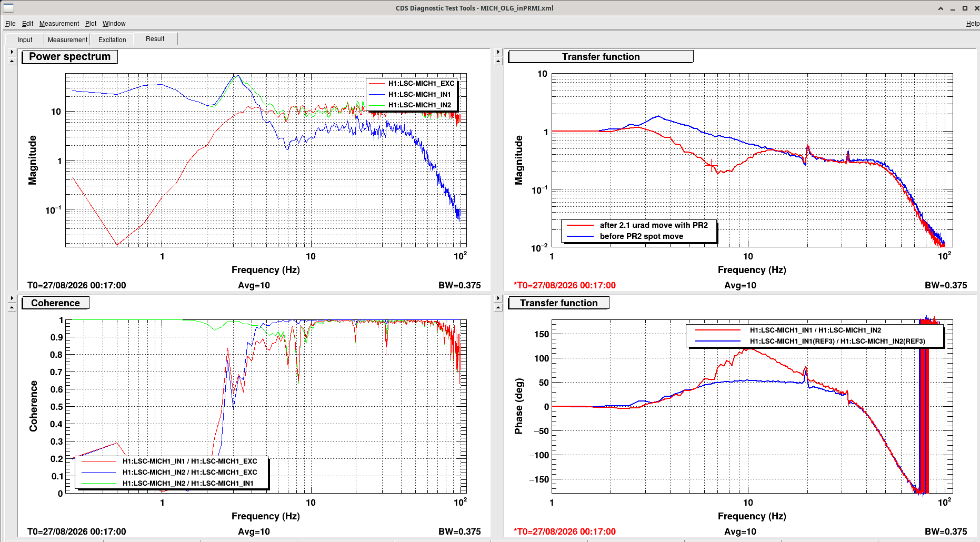Click right-arrow button beside bottom Transfer function plot

(498, 298)
